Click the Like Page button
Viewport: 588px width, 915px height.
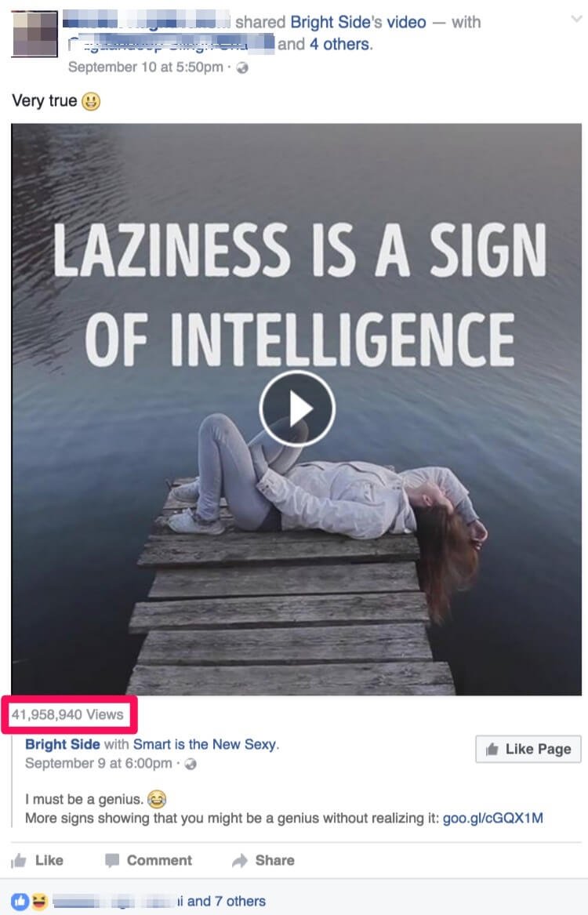click(x=528, y=749)
